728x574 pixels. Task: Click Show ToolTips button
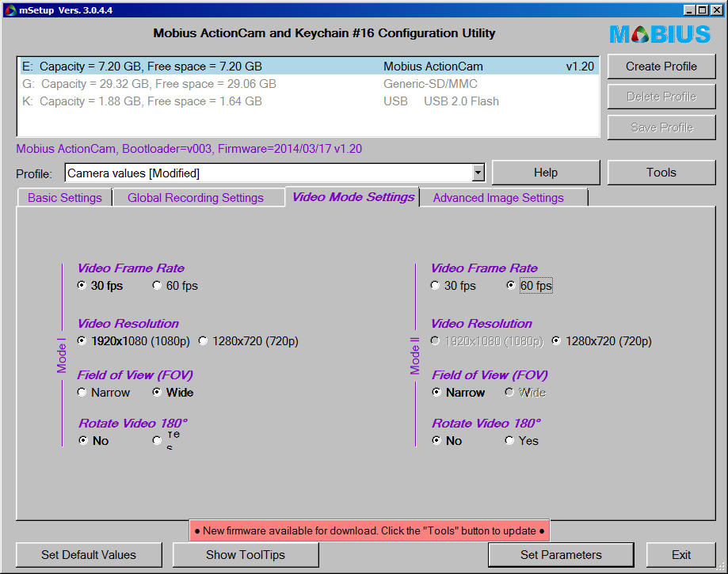pyautogui.click(x=246, y=554)
